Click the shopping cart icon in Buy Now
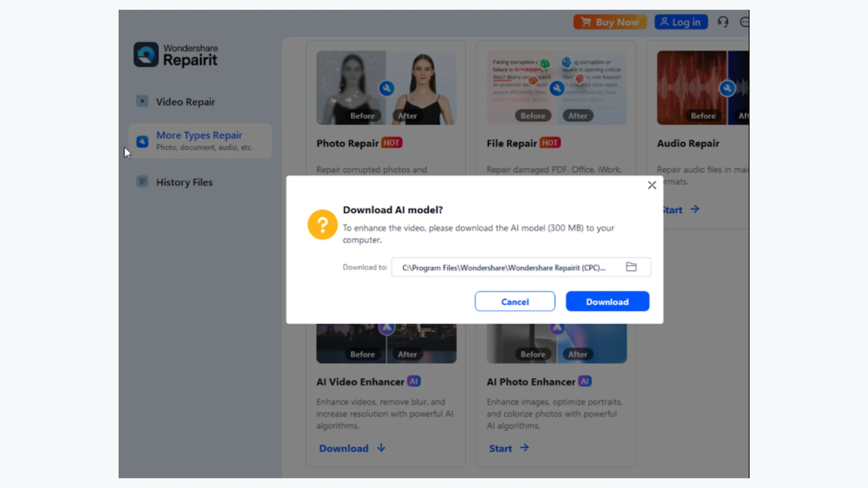The width and height of the screenshot is (868, 488). [586, 22]
